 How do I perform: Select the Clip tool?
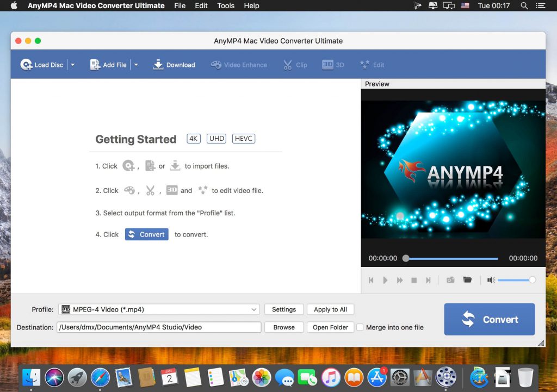click(x=294, y=64)
